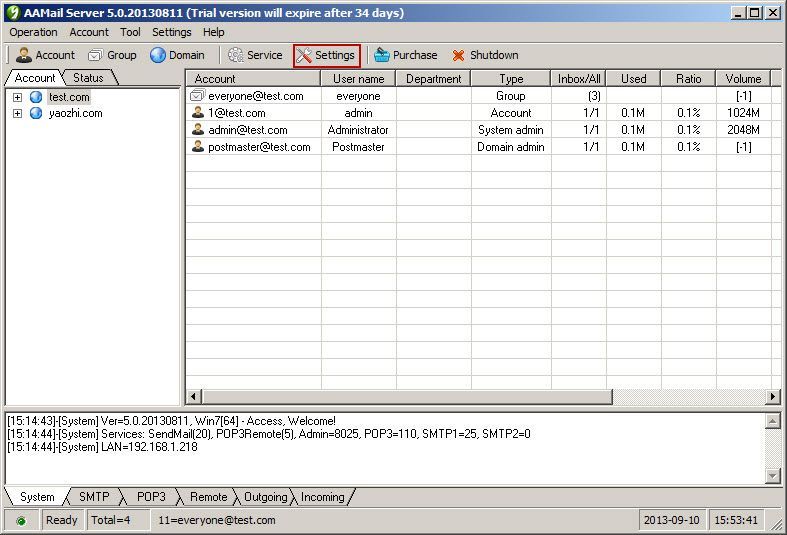Click the Ready status bar entry
787x535 pixels.
(x=62, y=520)
